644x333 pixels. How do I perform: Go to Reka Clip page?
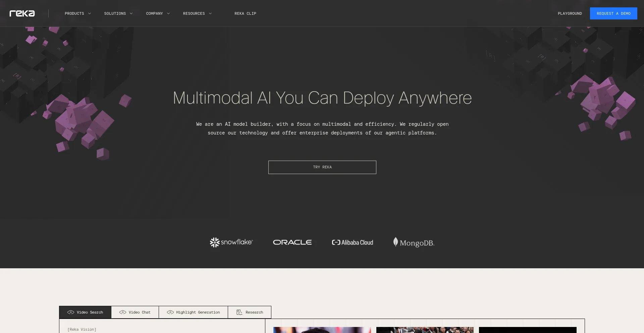point(245,13)
